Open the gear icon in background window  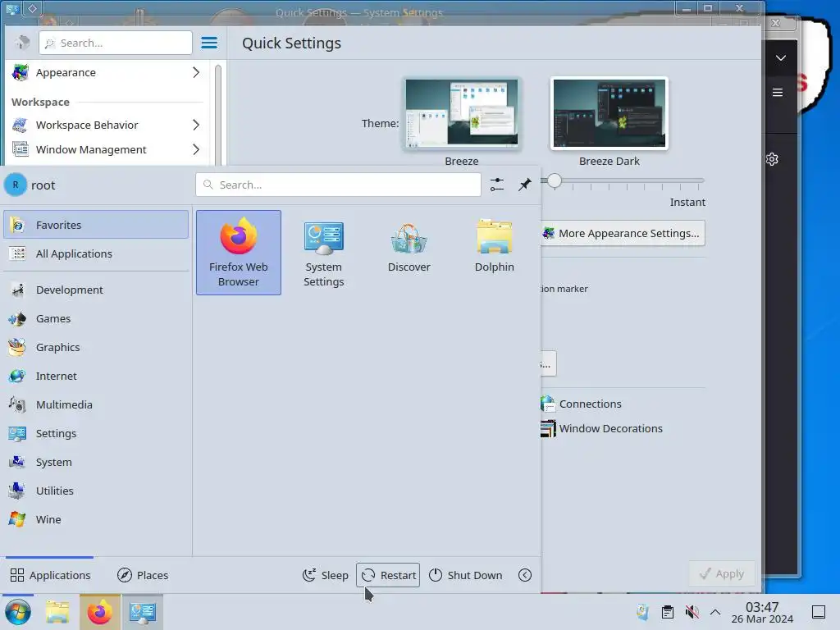click(x=772, y=159)
